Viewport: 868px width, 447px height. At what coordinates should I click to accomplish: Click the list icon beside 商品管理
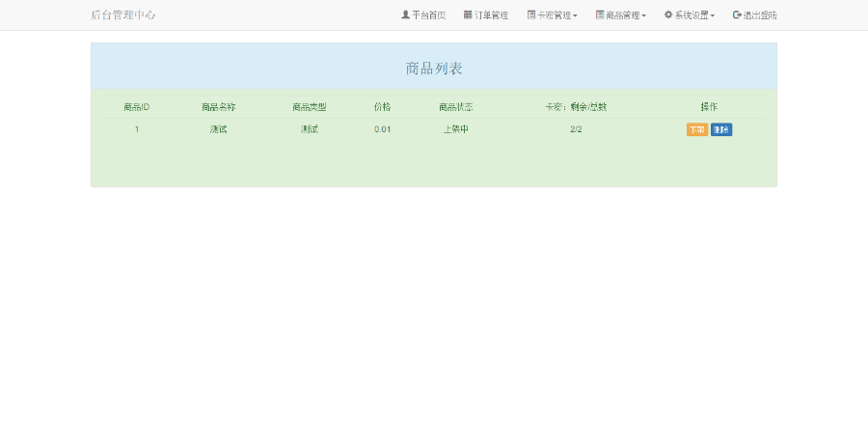[600, 14]
